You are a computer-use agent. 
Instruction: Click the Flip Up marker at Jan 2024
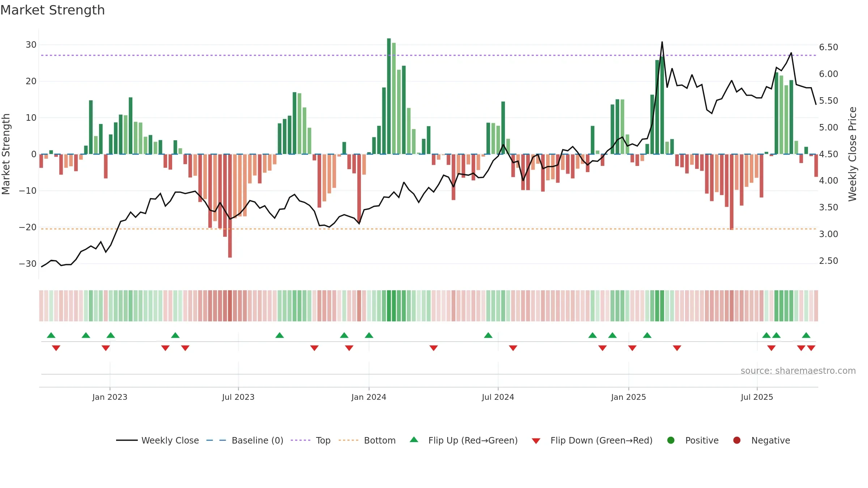(x=369, y=335)
